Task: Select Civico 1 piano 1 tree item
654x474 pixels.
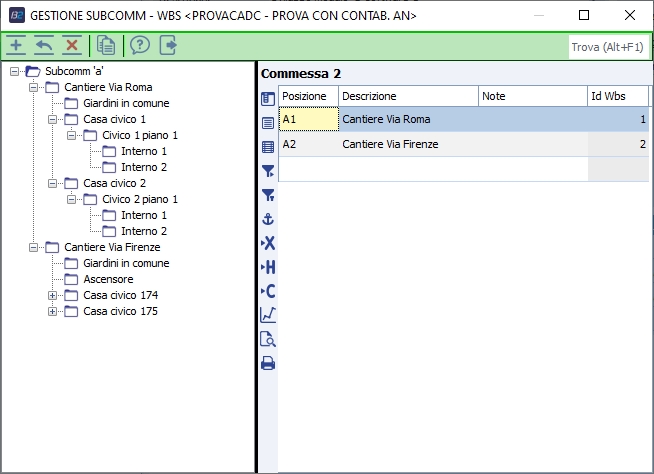Action: click(140, 135)
